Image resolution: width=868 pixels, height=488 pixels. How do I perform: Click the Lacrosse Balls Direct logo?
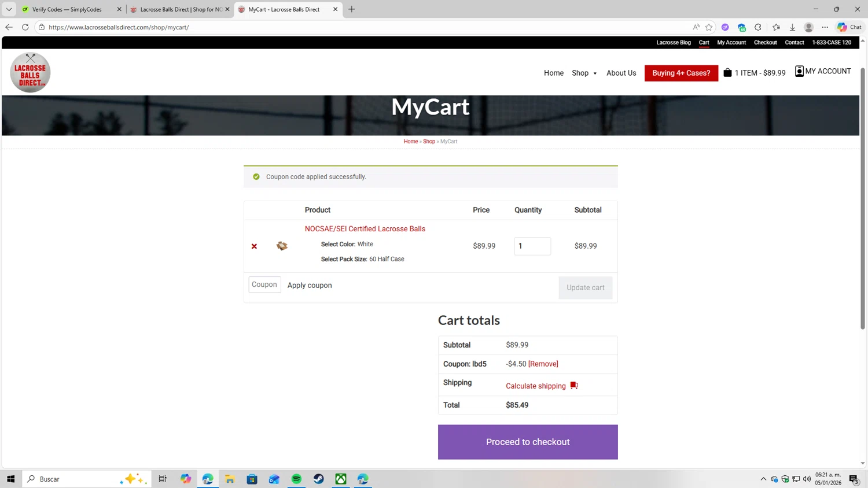[30, 73]
